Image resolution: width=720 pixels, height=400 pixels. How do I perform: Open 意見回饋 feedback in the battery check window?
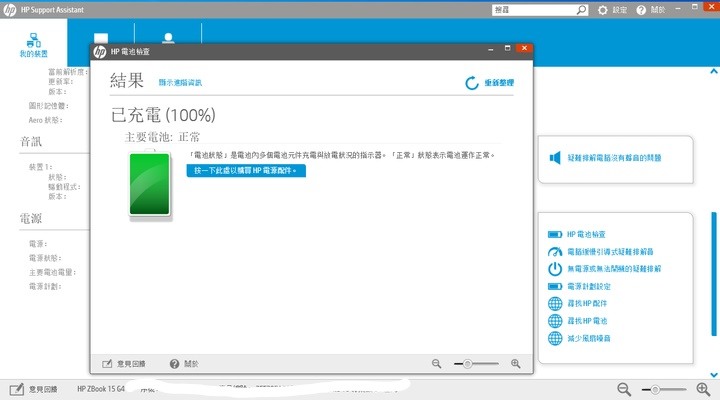point(124,364)
